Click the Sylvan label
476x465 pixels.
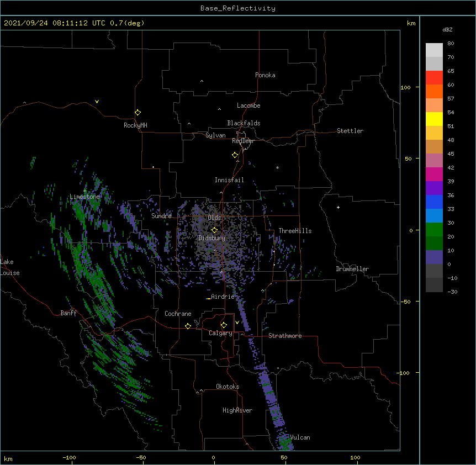215,135
